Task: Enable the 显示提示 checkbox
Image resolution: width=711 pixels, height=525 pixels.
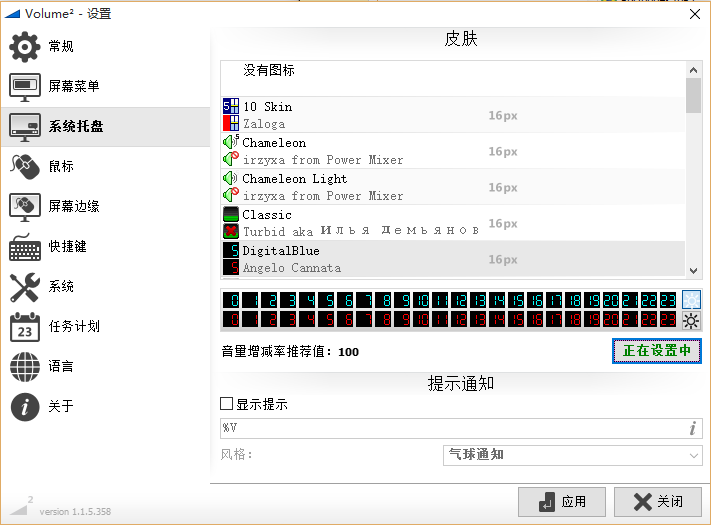Action: coord(226,404)
